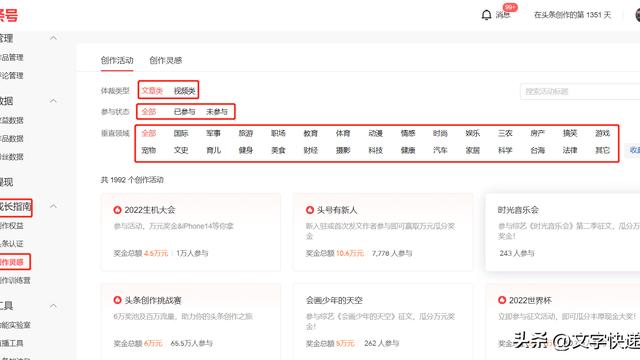Image resolution: width=640 pixels, height=360 pixels.
Task: Filter activities by 旅游 field
Action: coord(246,133)
